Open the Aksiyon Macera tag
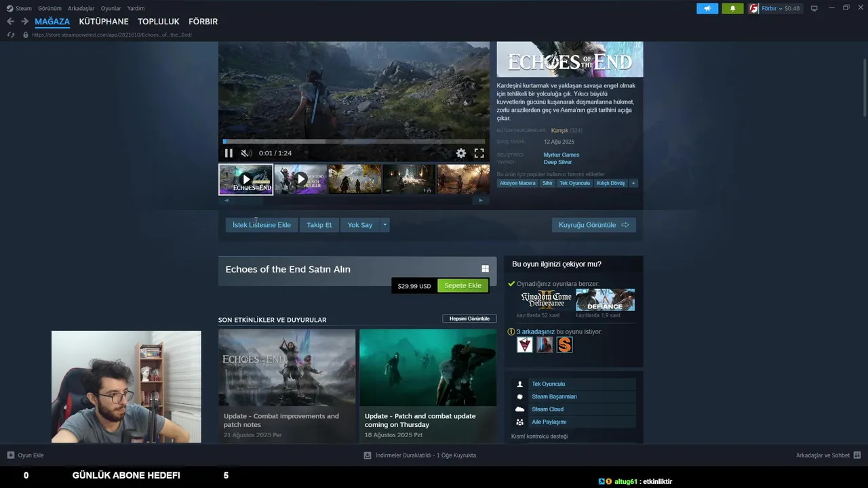 pos(517,183)
